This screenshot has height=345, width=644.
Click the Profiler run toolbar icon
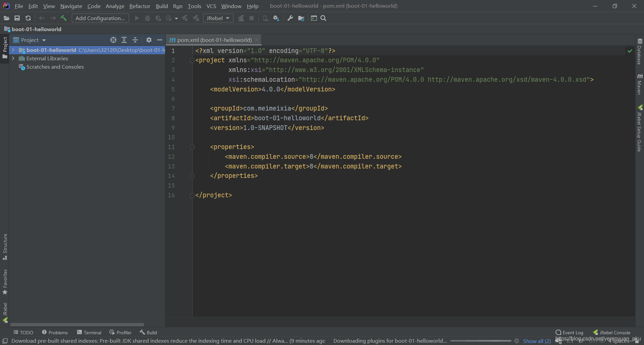click(x=169, y=18)
